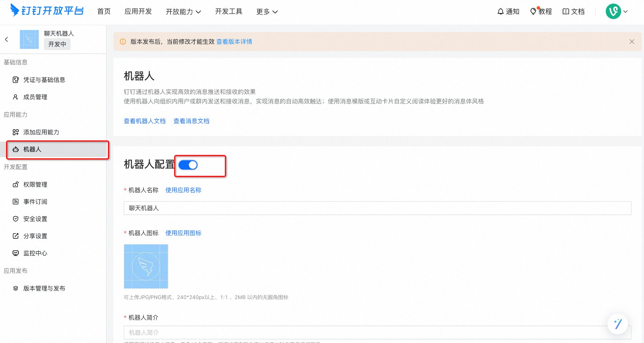Focus the 机器人名称 input field
The image size is (644, 343).
[x=377, y=208]
